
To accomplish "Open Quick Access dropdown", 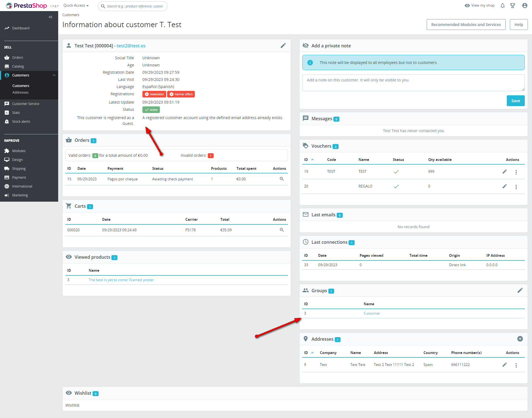I will pyautogui.click(x=76, y=6).
